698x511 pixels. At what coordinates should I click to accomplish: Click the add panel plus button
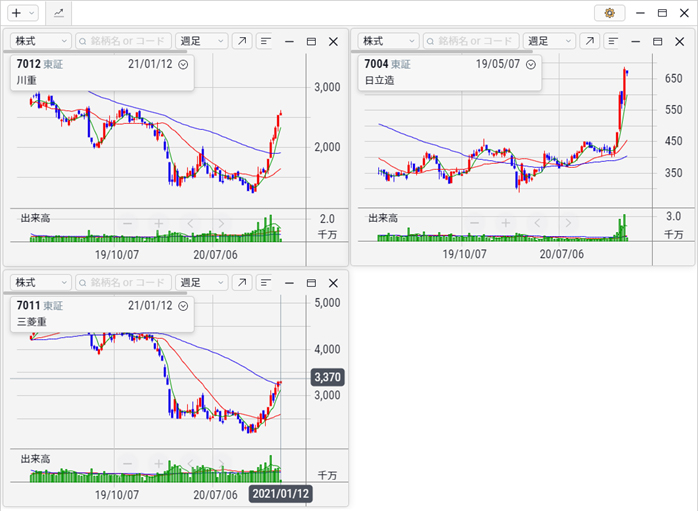coord(16,13)
